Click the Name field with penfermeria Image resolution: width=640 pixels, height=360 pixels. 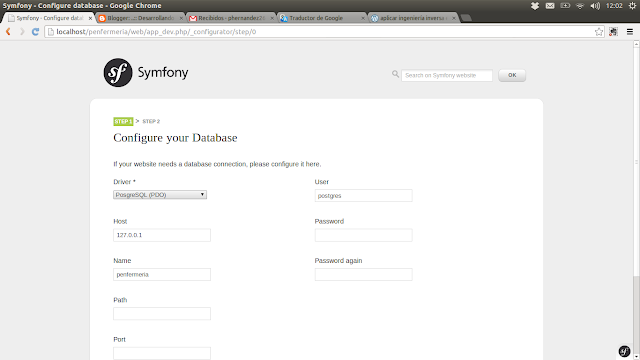pos(162,274)
